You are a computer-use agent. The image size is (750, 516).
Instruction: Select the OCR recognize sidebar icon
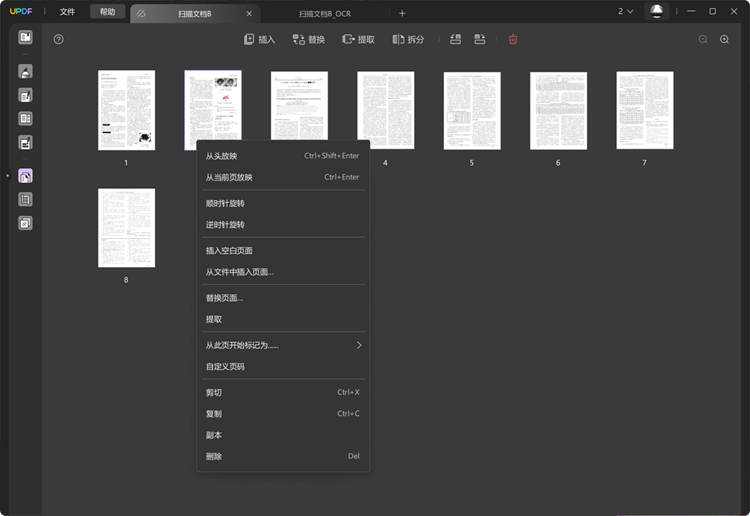(x=25, y=119)
